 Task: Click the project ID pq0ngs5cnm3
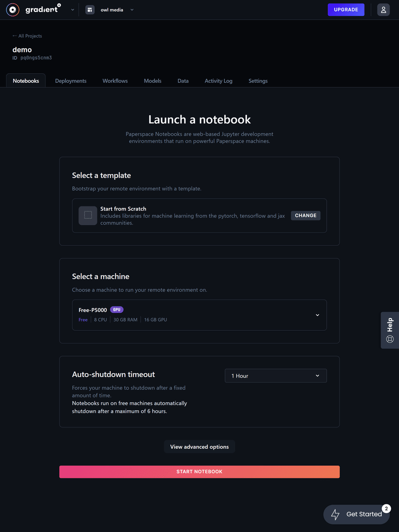[x=36, y=58]
